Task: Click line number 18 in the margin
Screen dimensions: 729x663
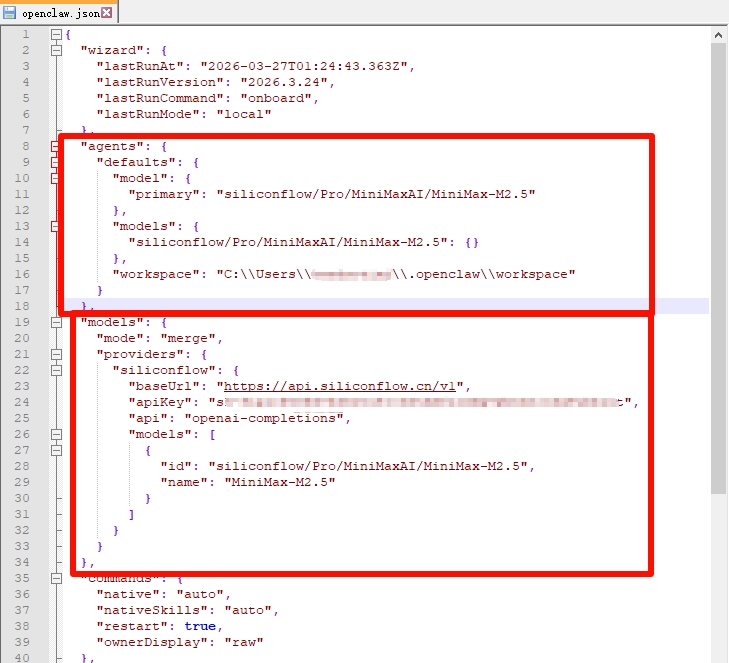Action: [x=22, y=306]
